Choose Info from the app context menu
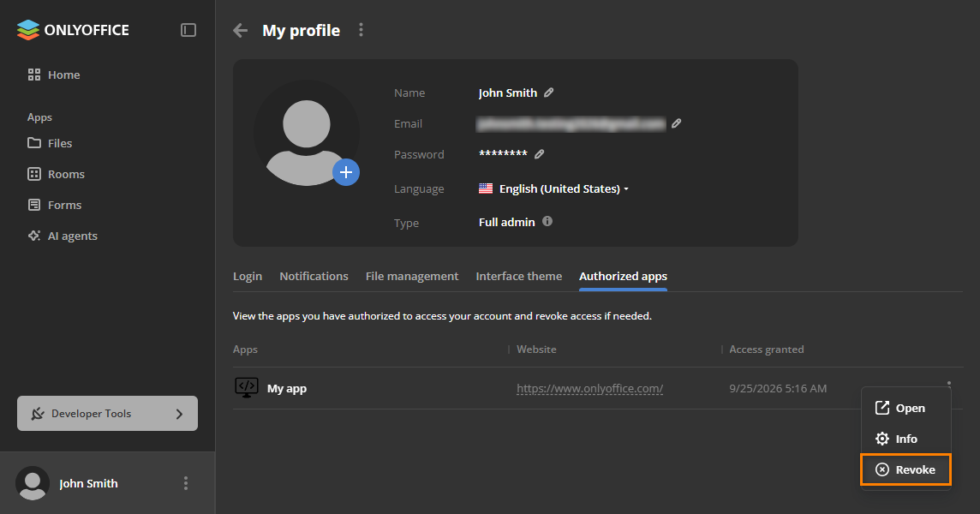The width and height of the screenshot is (980, 514). point(905,439)
